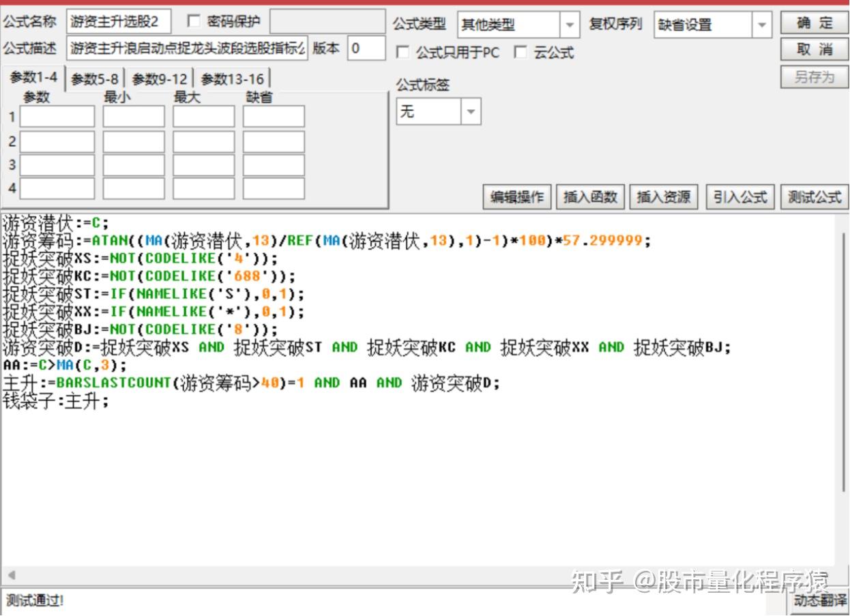The width and height of the screenshot is (850, 616).
Task: Click the 确定 button
Action: (815, 23)
